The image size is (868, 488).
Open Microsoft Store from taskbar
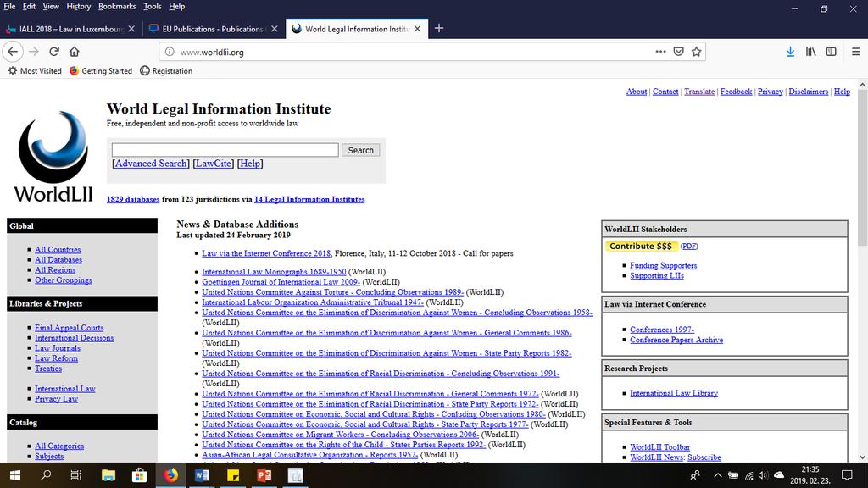point(140,475)
